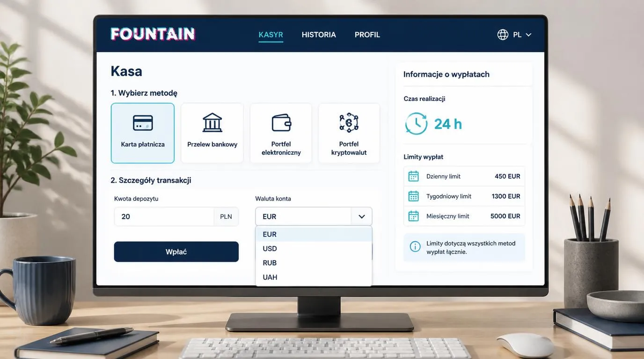This screenshot has width=644, height=359.
Task: Click the 450 EUR daily limit value
Action: [x=507, y=176]
